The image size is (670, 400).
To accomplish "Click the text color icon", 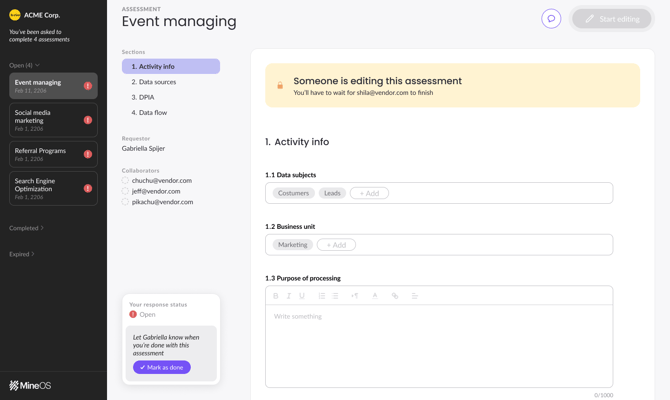I will (375, 296).
